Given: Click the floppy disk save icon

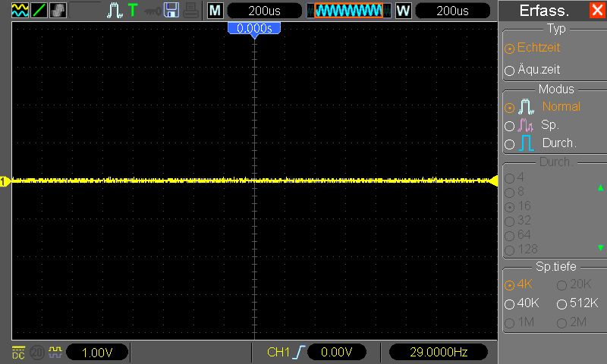Looking at the screenshot, I should pos(171,11).
